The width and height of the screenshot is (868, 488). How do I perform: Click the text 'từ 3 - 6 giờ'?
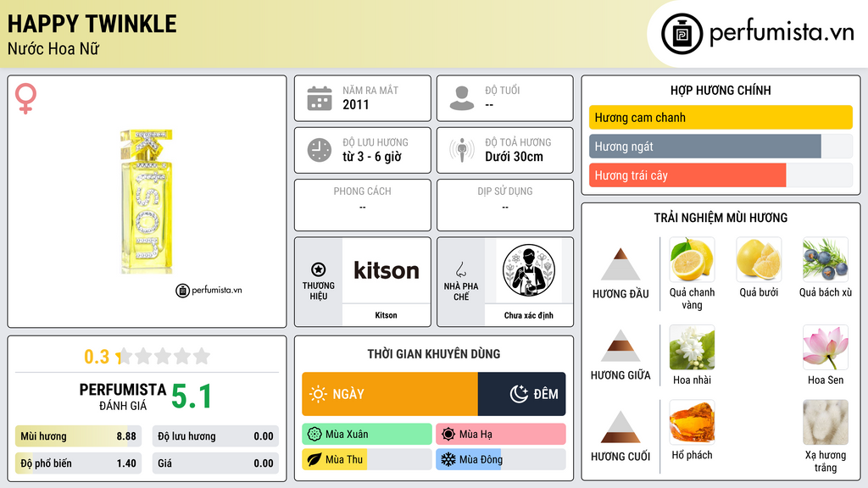(x=371, y=157)
